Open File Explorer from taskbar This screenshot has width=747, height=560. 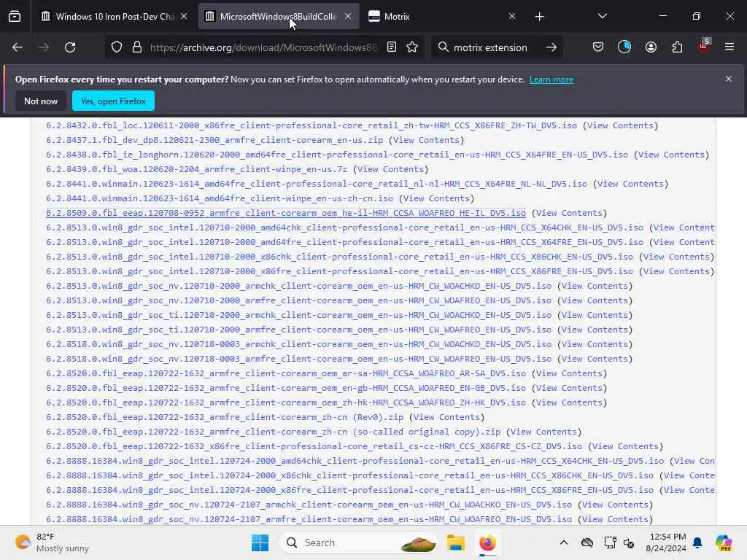click(455, 542)
